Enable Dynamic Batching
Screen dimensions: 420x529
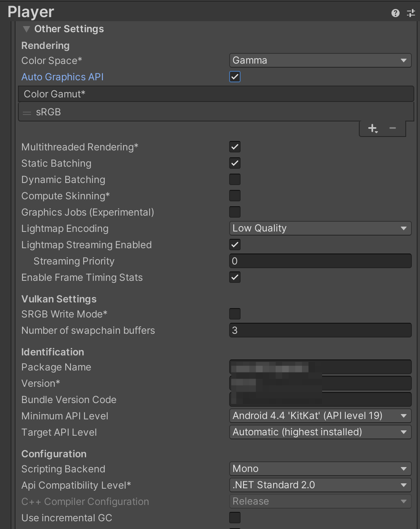pyautogui.click(x=234, y=179)
